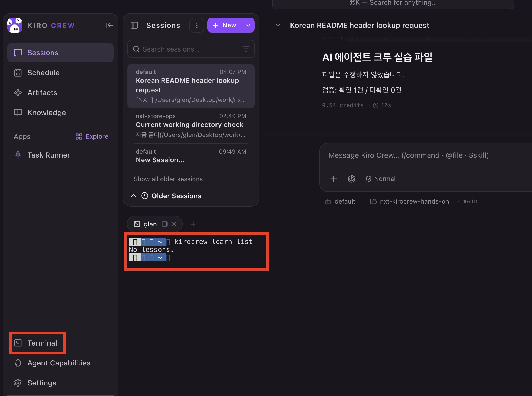532x396 pixels.
Task: Click the Search for anything bar
Action: (x=393, y=3)
